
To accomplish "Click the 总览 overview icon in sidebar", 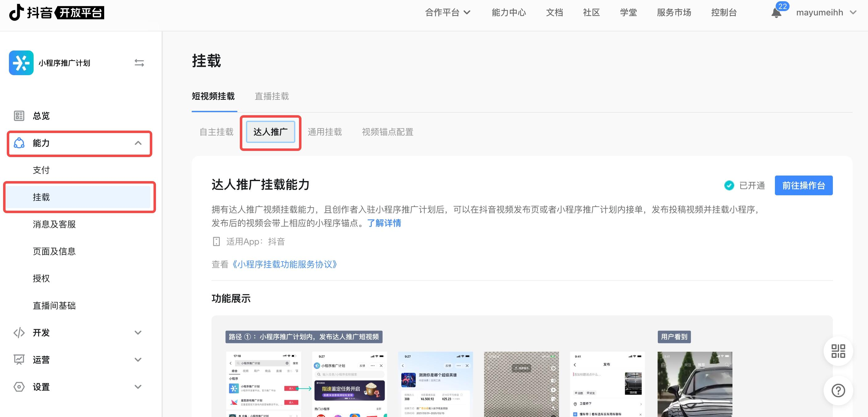I will pyautogui.click(x=19, y=116).
